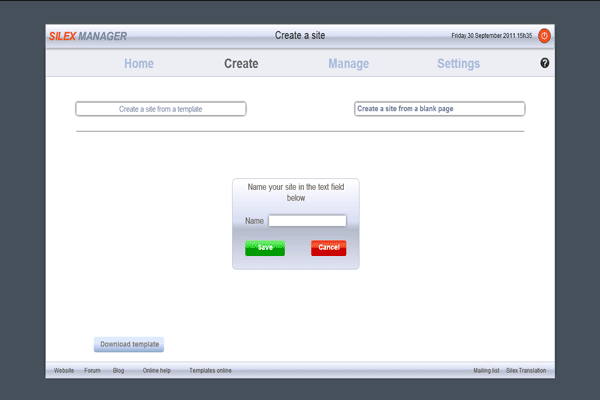Open the Forum footer link
600x400 pixels.
tap(92, 371)
